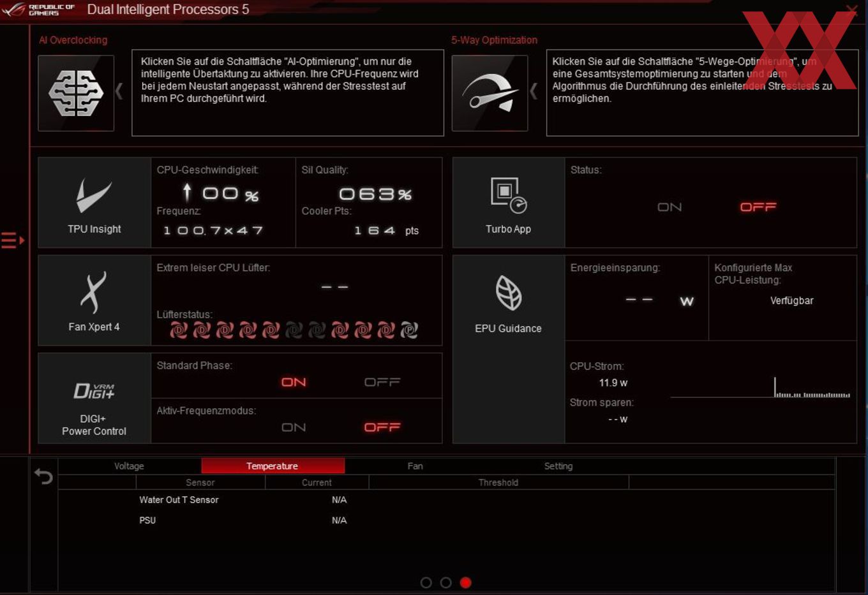868x595 pixels.
Task: Turn Aktiv-Frequenzmodus ON
Action: click(x=294, y=427)
